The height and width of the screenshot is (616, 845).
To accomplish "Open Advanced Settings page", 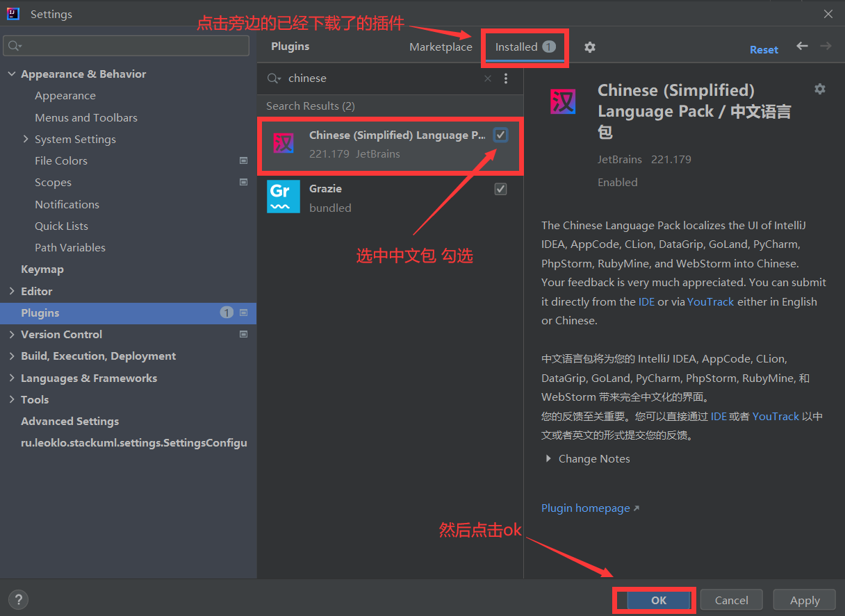I will coord(69,421).
